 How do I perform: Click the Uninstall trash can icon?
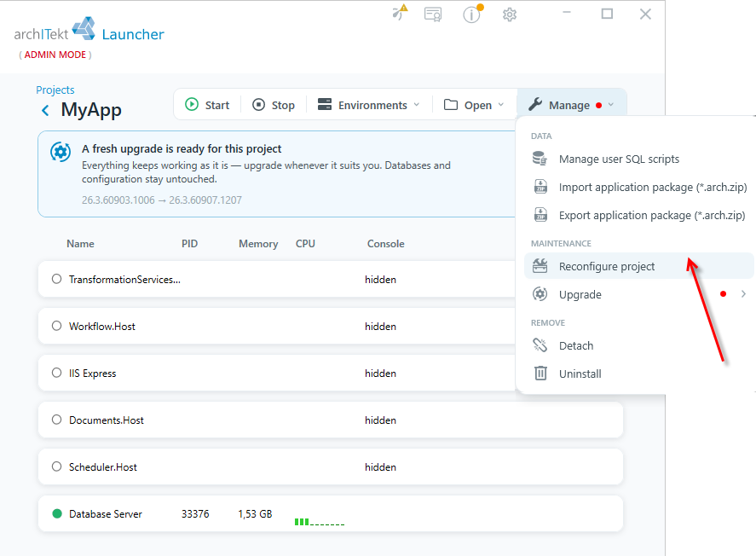(540, 374)
